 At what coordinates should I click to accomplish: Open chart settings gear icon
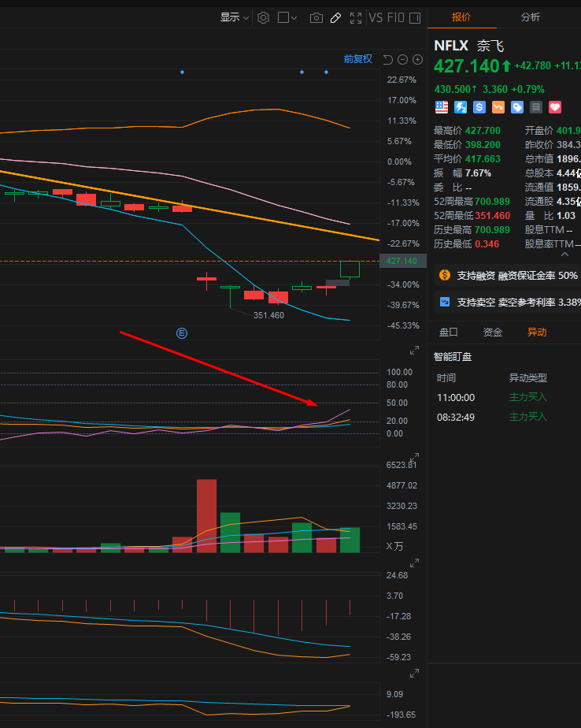point(263,17)
